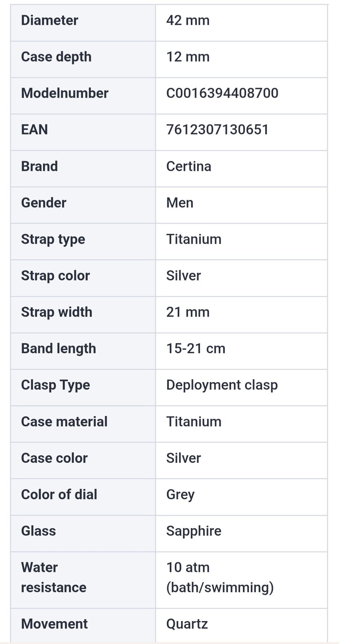Viewport: 339px width, 644px height.
Task: Select the 42 mm diameter value
Action: coord(188,20)
